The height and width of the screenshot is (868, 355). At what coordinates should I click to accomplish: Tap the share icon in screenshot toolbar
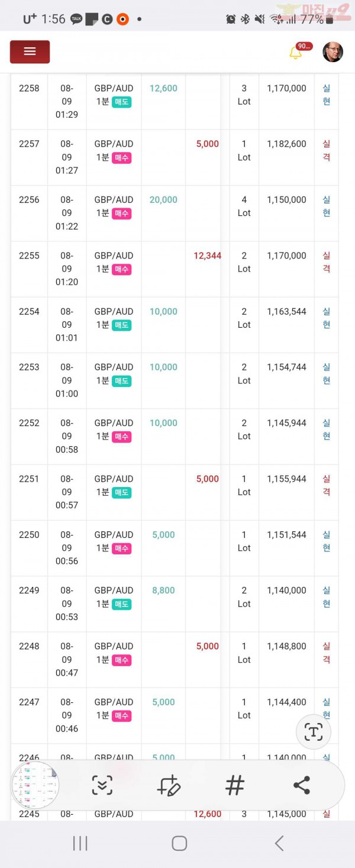[302, 785]
